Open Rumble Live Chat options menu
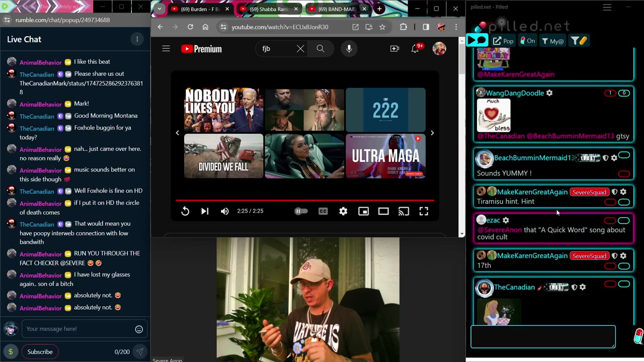 coord(137,39)
